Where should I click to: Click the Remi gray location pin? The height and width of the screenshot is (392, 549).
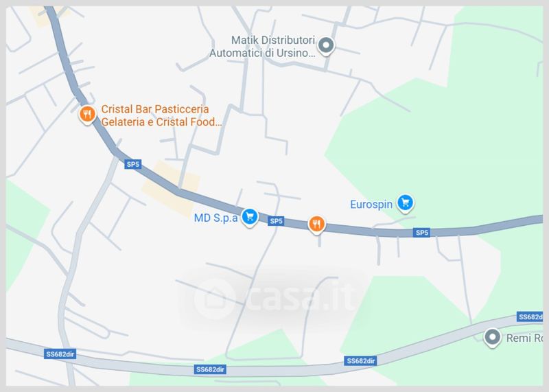492,338
